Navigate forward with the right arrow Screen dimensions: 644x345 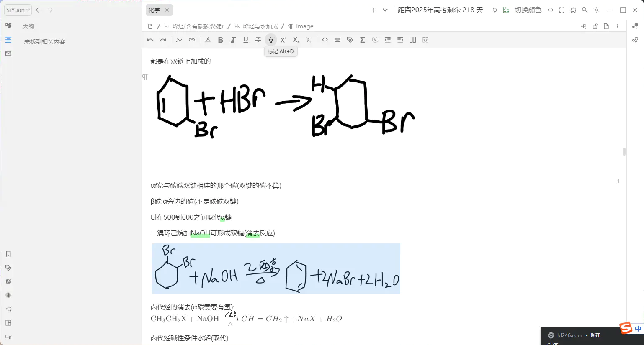coord(50,10)
